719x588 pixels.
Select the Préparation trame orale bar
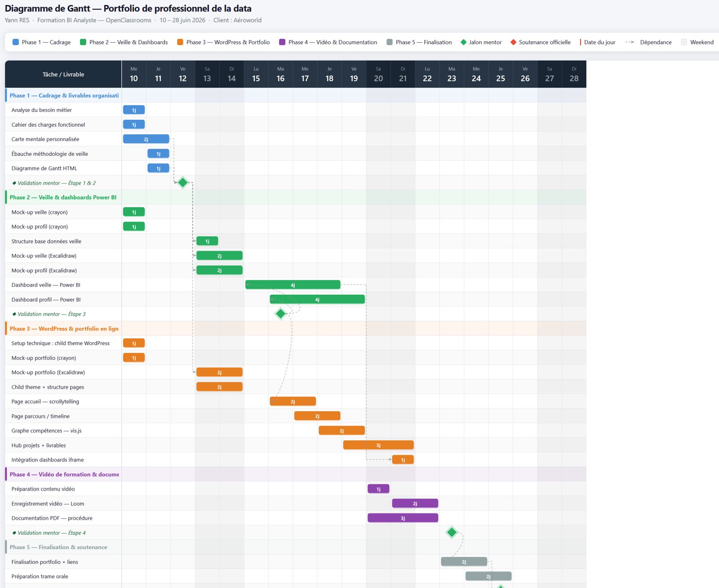click(488, 576)
